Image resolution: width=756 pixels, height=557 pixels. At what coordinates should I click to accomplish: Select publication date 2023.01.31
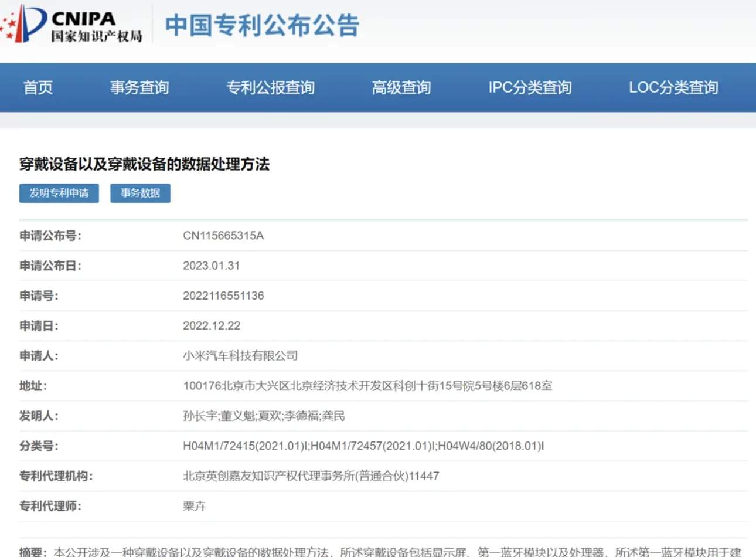pos(212,266)
